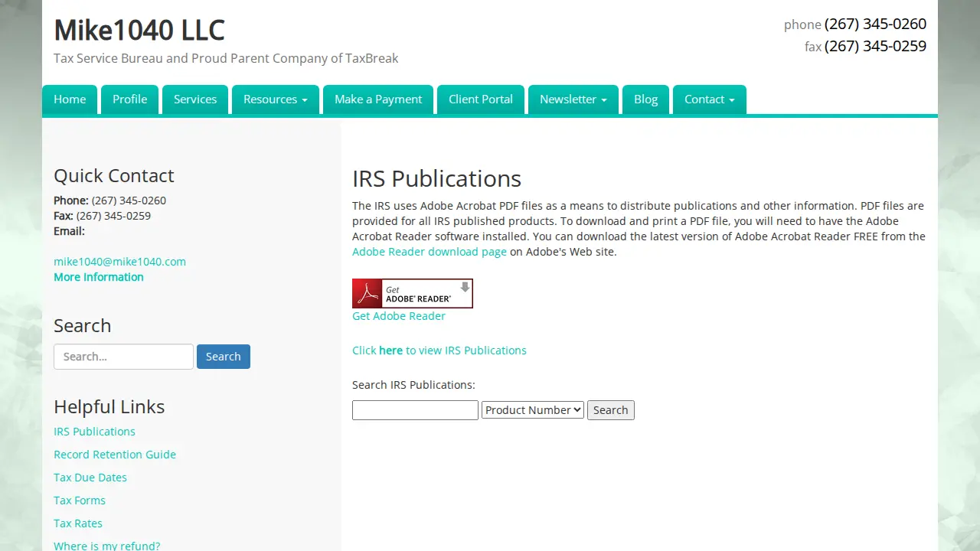980x551 pixels.
Task: Open IRS Publications in Helpful Links
Action: pyautogui.click(x=94, y=432)
